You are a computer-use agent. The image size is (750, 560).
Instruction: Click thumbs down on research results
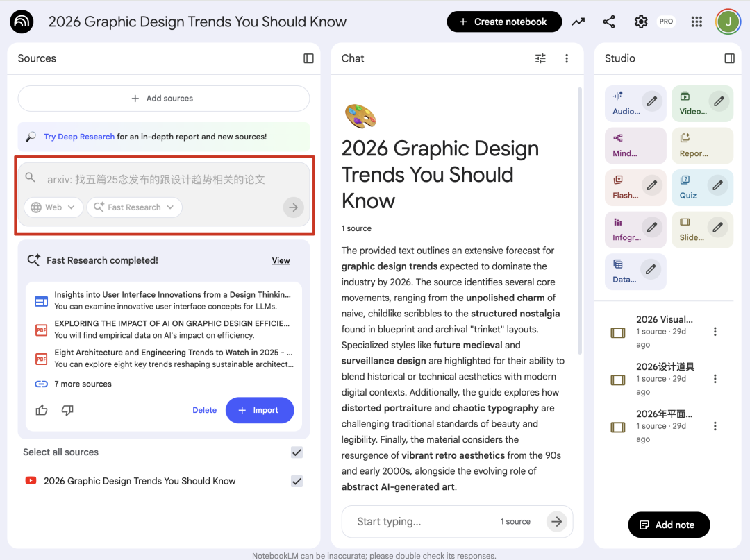(67, 410)
